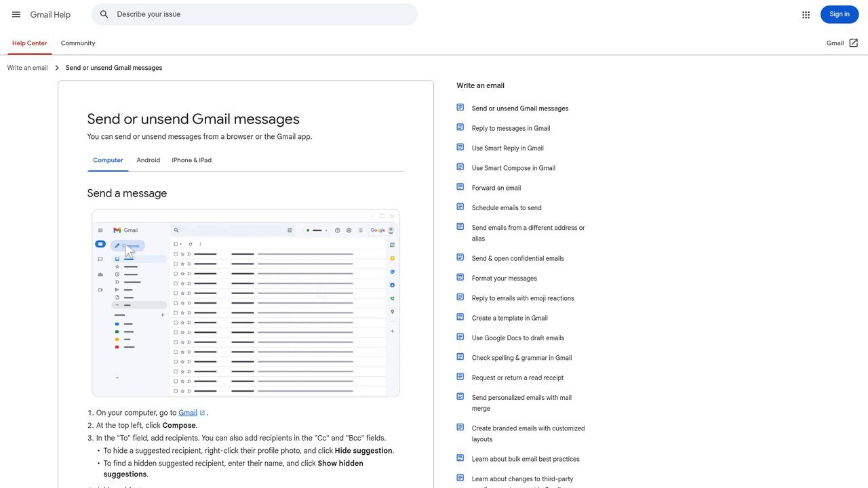The height and width of the screenshot is (488, 868).
Task: Click the breadcrumb chevron arrow
Action: (x=57, y=68)
